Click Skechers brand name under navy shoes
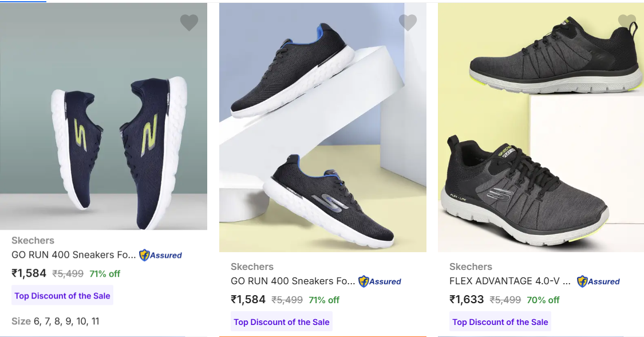 (33, 241)
